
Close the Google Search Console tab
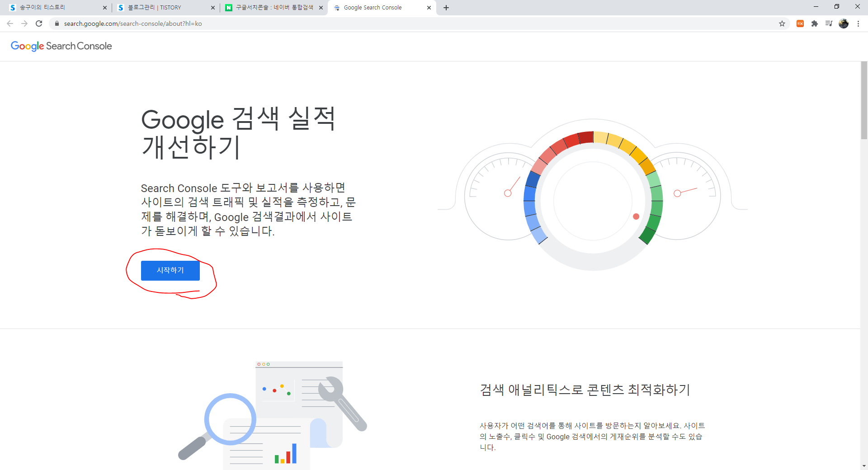429,8
